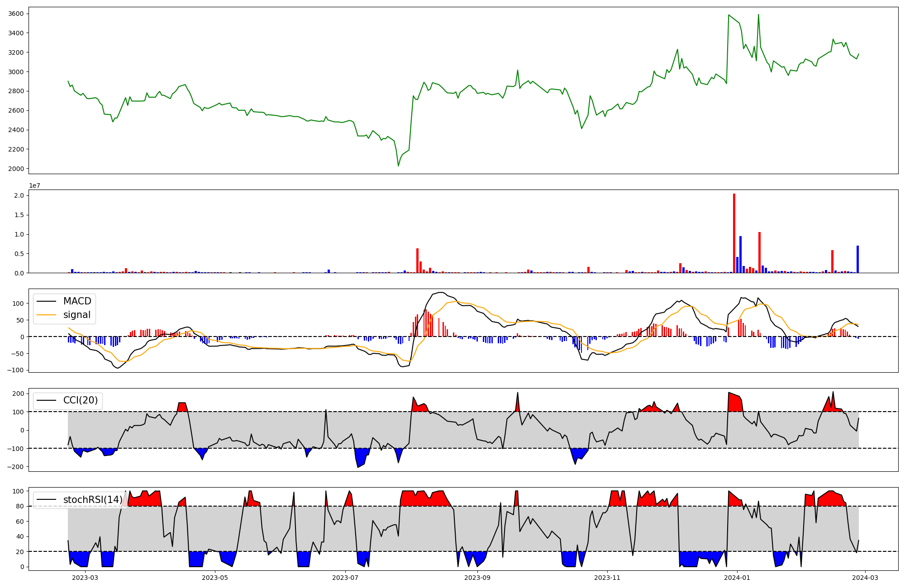The image size is (905, 588).
Task: Click the 2023-03 x-axis date label
Action: coord(85,578)
